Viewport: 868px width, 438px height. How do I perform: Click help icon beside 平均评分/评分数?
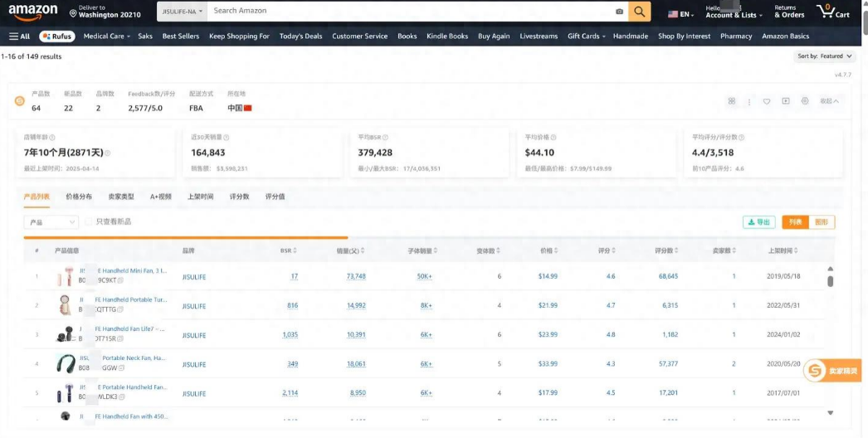click(x=741, y=138)
